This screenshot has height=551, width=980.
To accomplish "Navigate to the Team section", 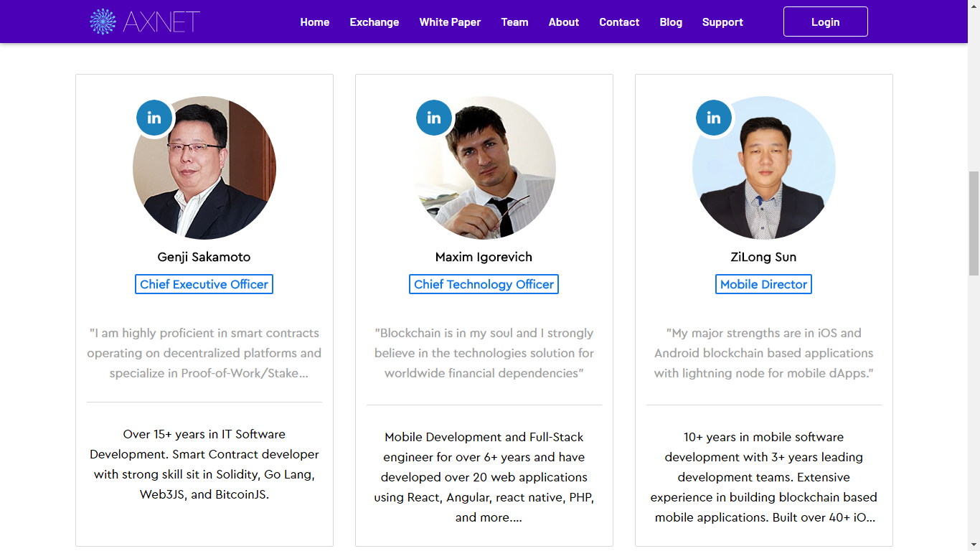I will (514, 22).
